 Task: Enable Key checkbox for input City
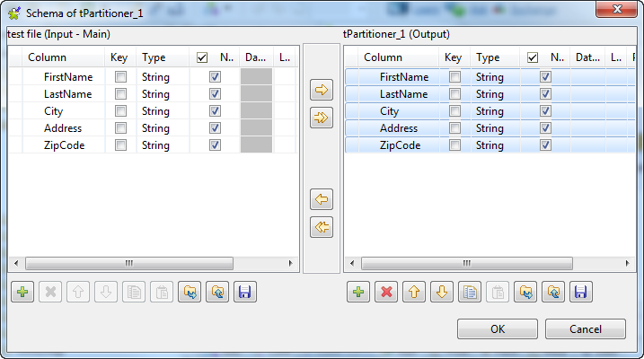(120, 111)
